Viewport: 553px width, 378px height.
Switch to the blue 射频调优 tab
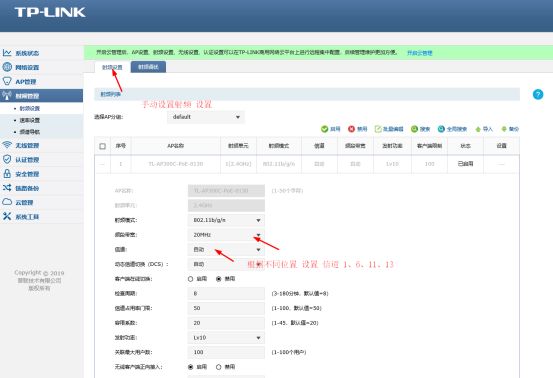(148, 67)
